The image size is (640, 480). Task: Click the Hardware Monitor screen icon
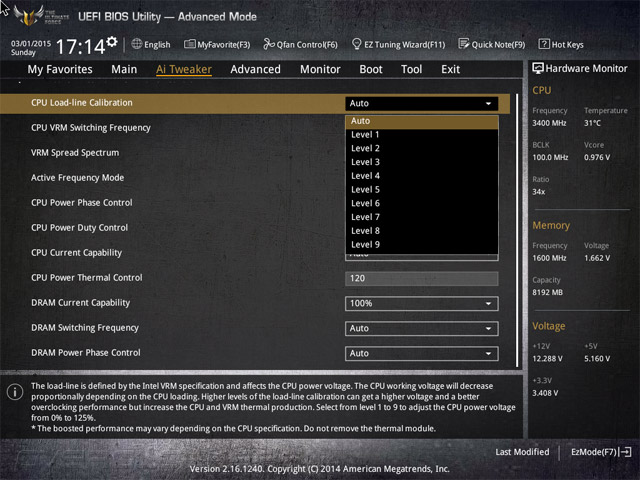[x=538, y=68]
